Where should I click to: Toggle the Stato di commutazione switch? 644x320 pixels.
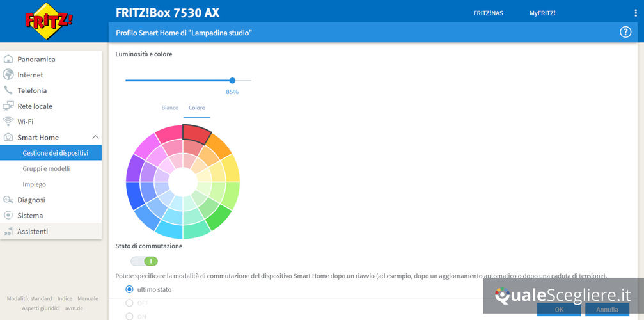click(x=144, y=261)
